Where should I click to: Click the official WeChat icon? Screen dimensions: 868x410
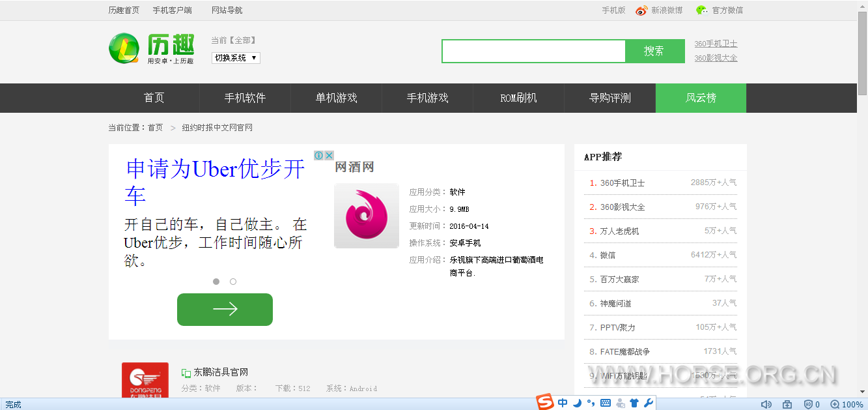pos(701,10)
